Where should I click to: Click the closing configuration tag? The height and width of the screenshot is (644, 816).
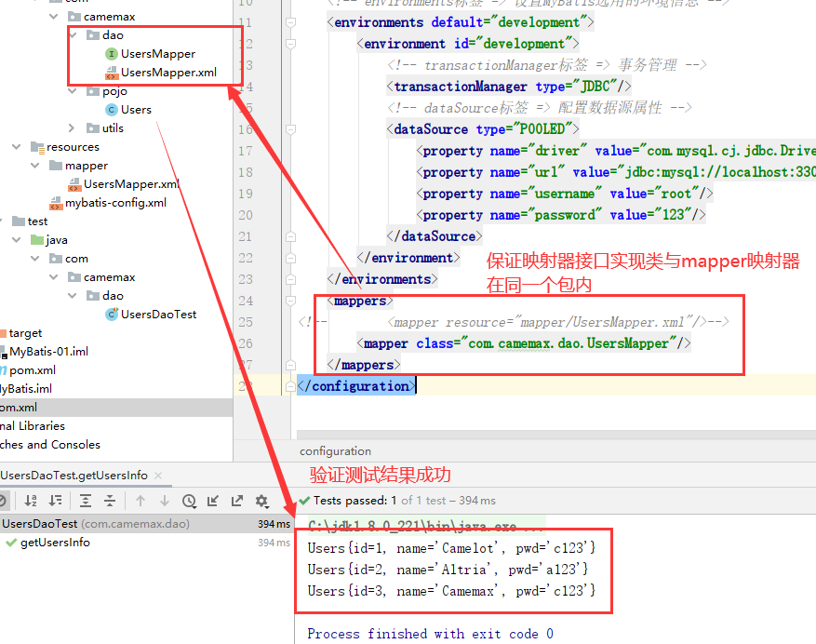pos(356,386)
